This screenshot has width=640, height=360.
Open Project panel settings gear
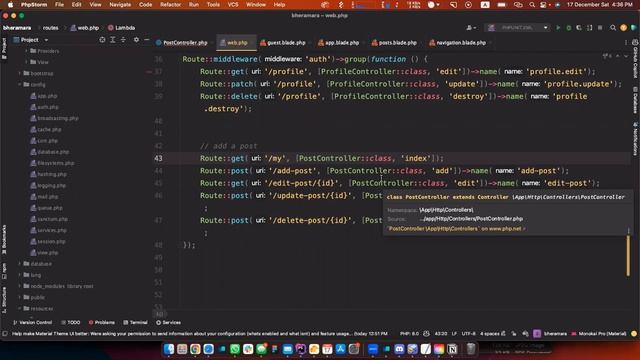pos(136,40)
